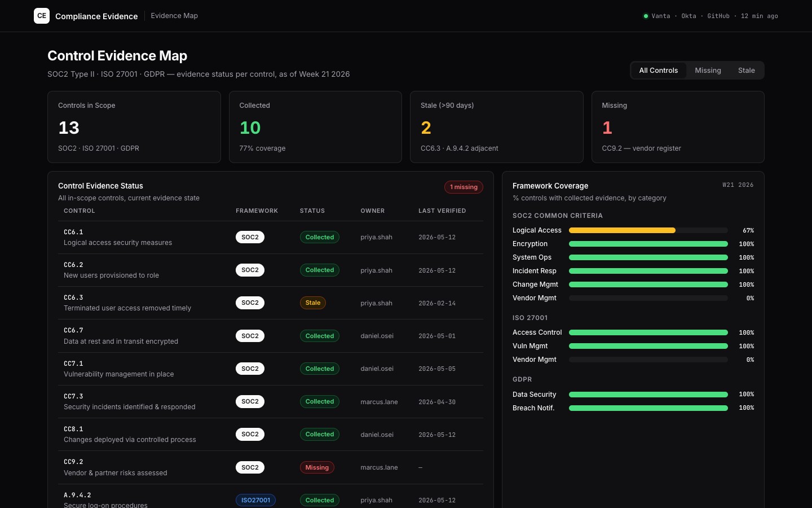
Task: Click the Owner column header
Action: coord(372,211)
